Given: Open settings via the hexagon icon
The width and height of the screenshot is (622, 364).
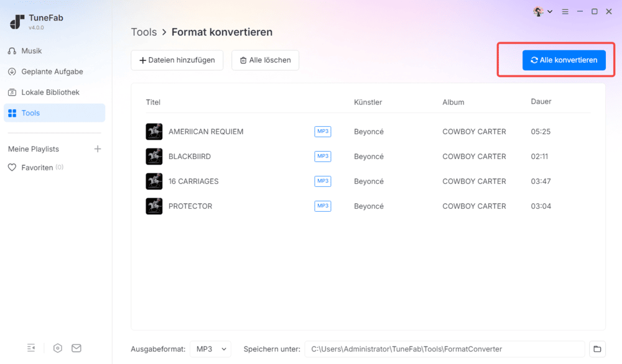Looking at the screenshot, I should click(x=58, y=348).
